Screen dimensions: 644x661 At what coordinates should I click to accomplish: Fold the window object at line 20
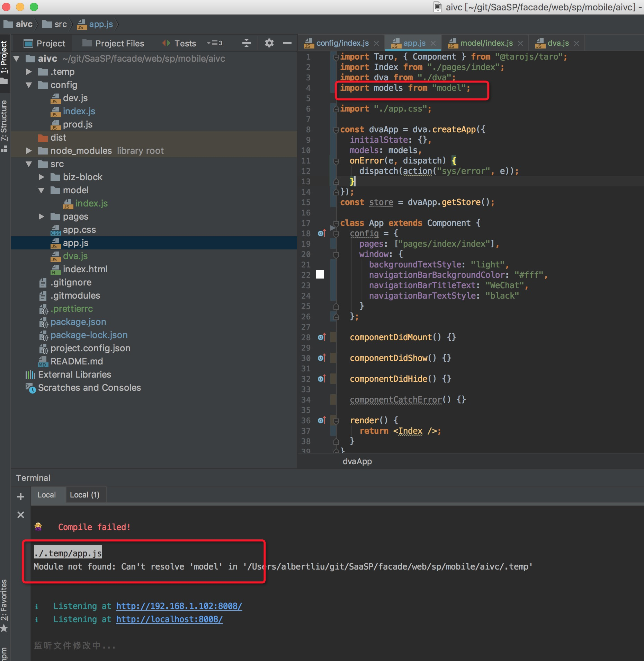tap(336, 255)
